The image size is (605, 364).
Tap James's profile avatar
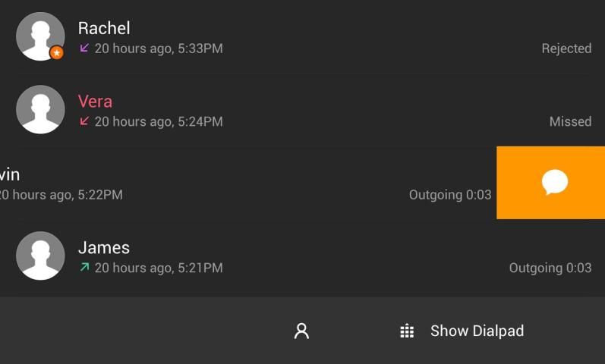coord(40,256)
